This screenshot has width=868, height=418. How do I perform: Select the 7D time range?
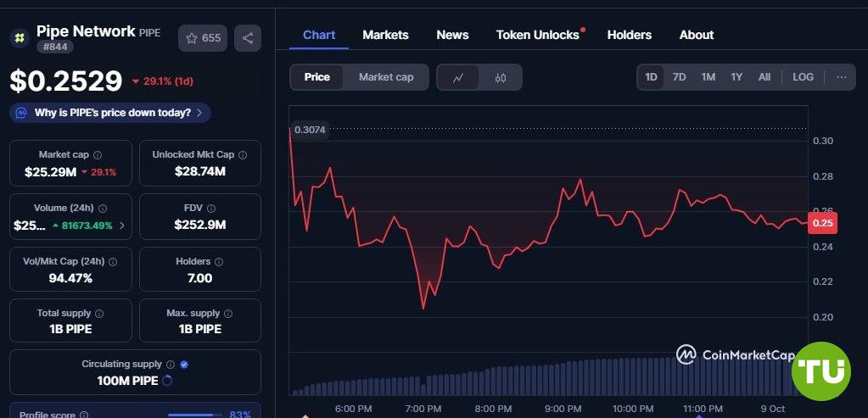coord(679,77)
